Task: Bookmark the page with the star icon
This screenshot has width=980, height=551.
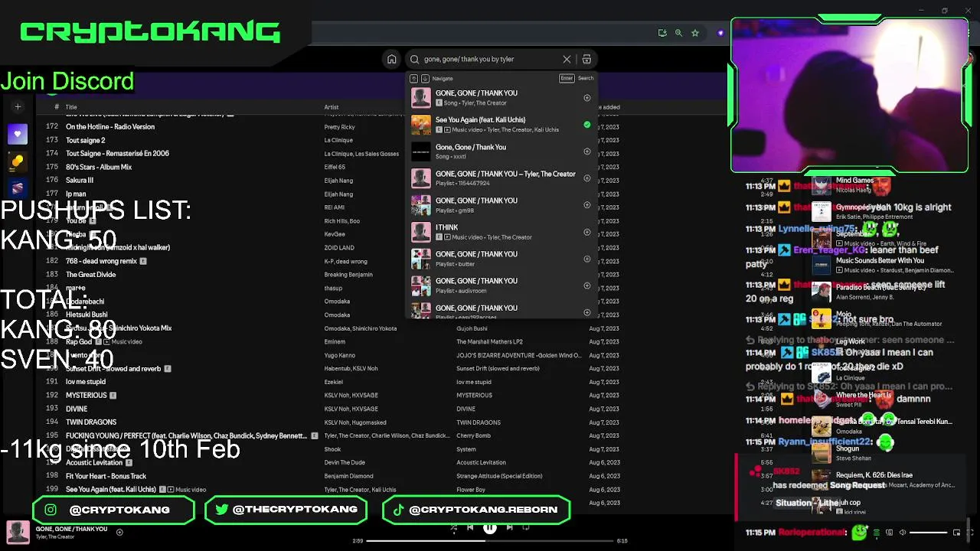Action: (695, 33)
